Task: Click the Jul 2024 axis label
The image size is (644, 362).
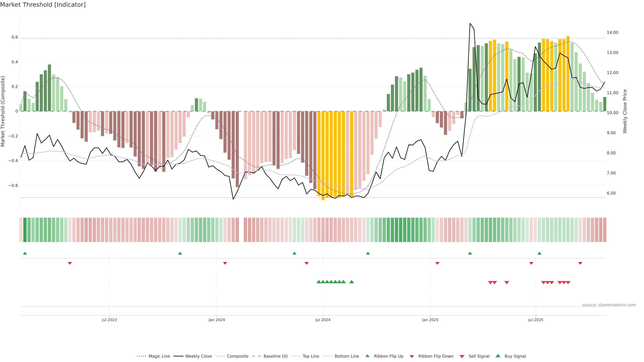Action: pos(323,320)
